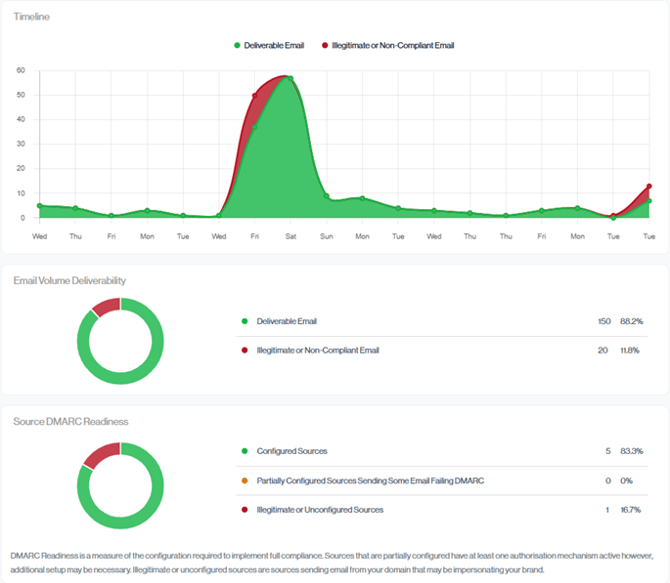Click red dot beside Illegitimate or Unconfigured Sources

(243, 510)
